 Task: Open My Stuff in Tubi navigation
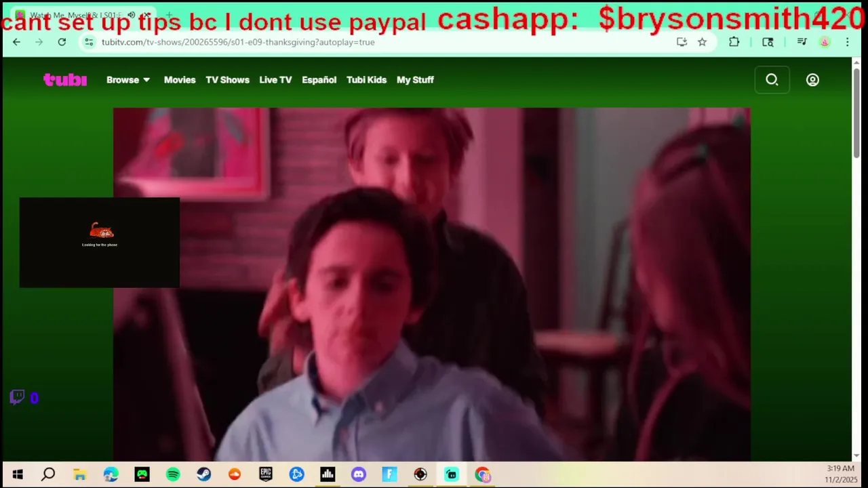click(415, 80)
